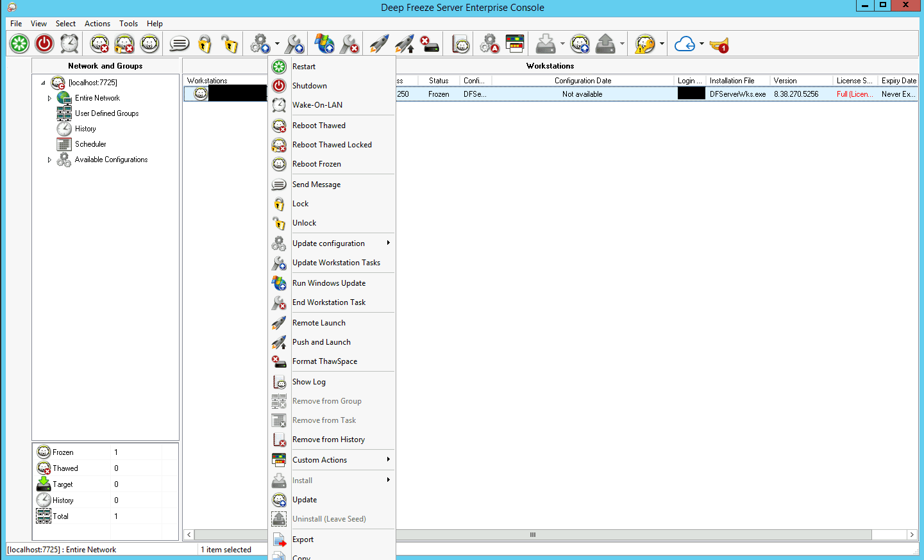Viewport: 924px width, 560px height.
Task: Click the Uninstall drive toolbar icon
Action: [605, 44]
